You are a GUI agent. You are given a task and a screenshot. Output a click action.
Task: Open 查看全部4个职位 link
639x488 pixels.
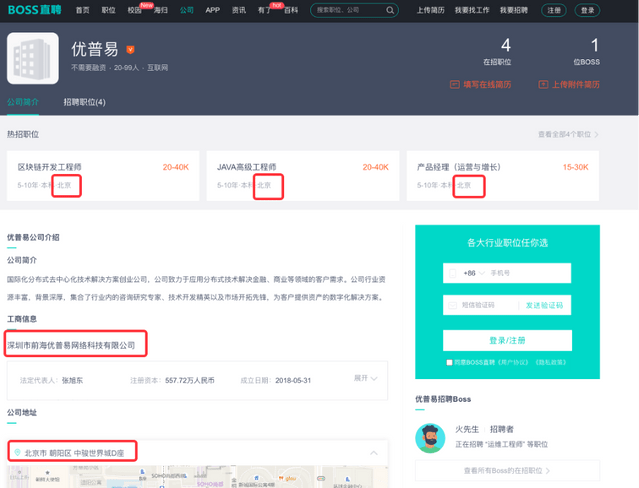click(x=568, y=135)
